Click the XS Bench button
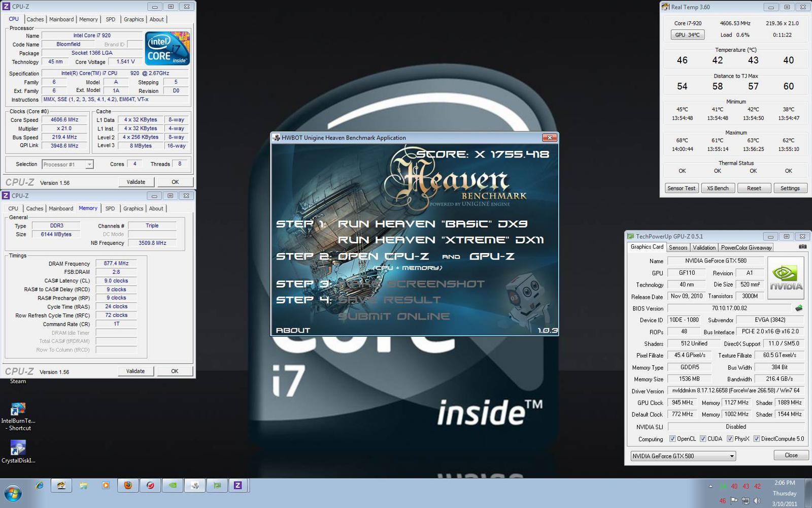 718,188
